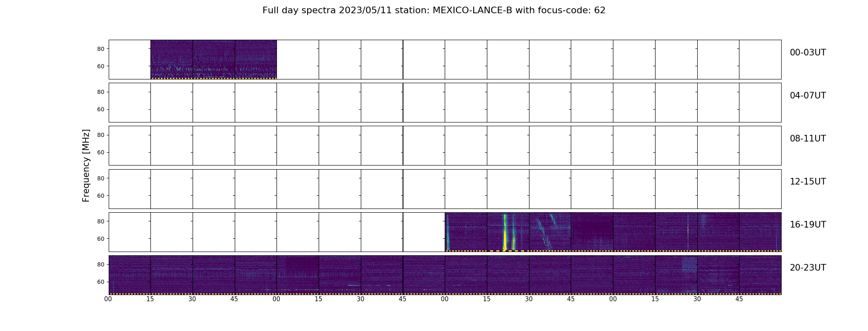
Task: Click the '16-19UT' row label
Action: pyautogui.click(x=808, y=225)
